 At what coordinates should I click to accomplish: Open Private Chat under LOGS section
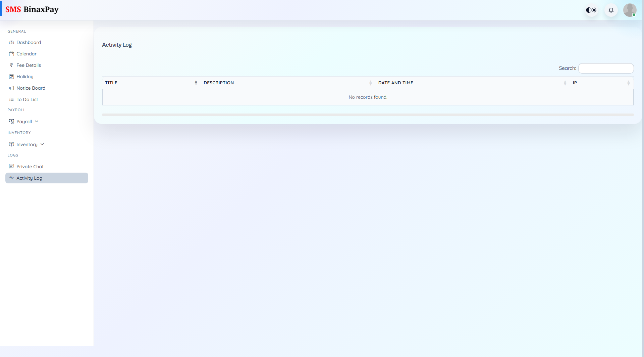pyautogui.click(x=30, y=166)
